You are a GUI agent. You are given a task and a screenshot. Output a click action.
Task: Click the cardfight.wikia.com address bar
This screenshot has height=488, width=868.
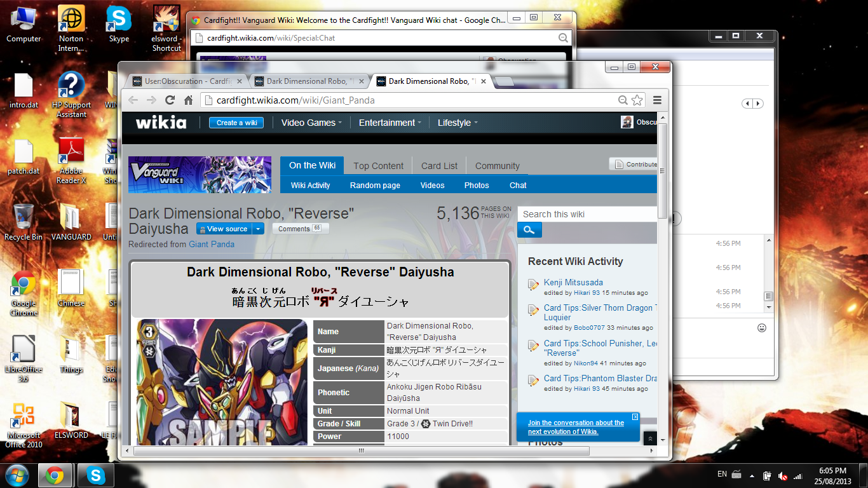tap(410, 100)
